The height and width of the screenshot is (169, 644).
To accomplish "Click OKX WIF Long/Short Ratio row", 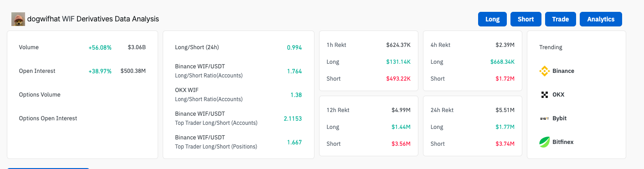I will 238,95.
